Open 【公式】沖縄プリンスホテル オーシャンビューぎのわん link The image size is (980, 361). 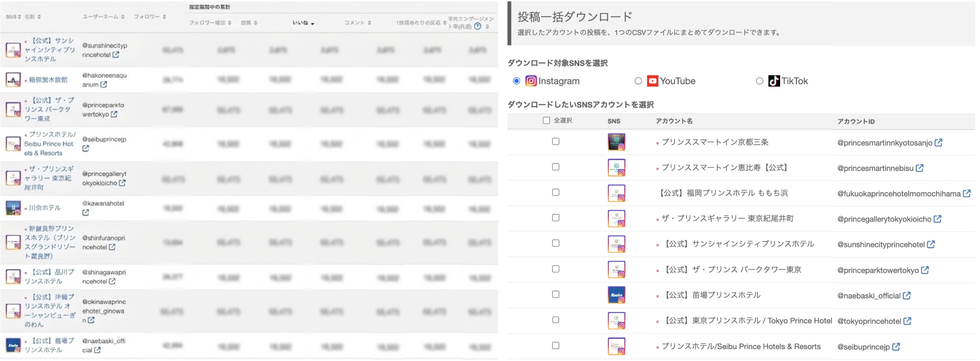[50, 311]
